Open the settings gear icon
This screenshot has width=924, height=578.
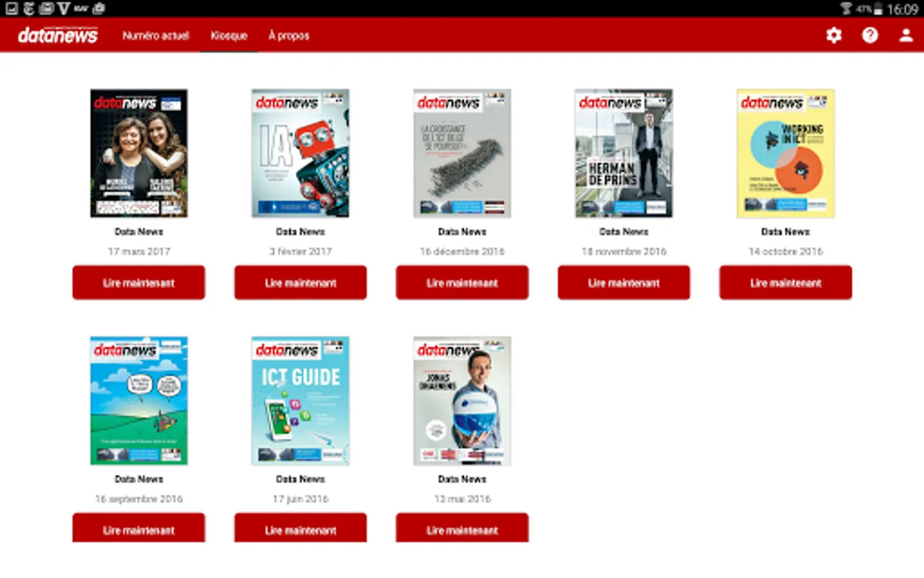tap(834, 35)
